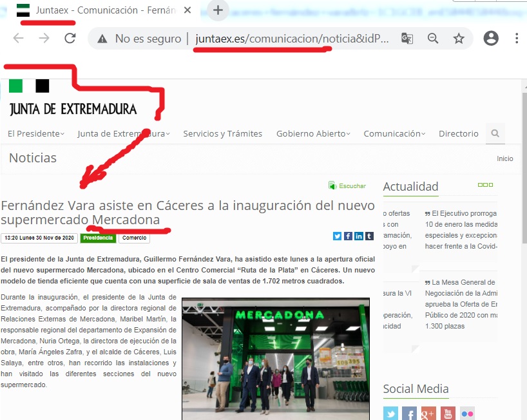Expand the Comunicación dropdown menu
The image size is (527, 420).
tap(394, 134)
